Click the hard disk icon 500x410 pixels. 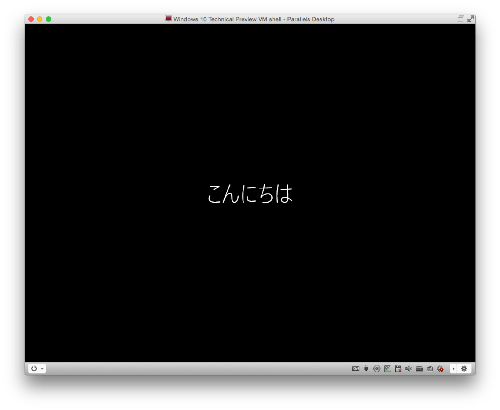419,368
